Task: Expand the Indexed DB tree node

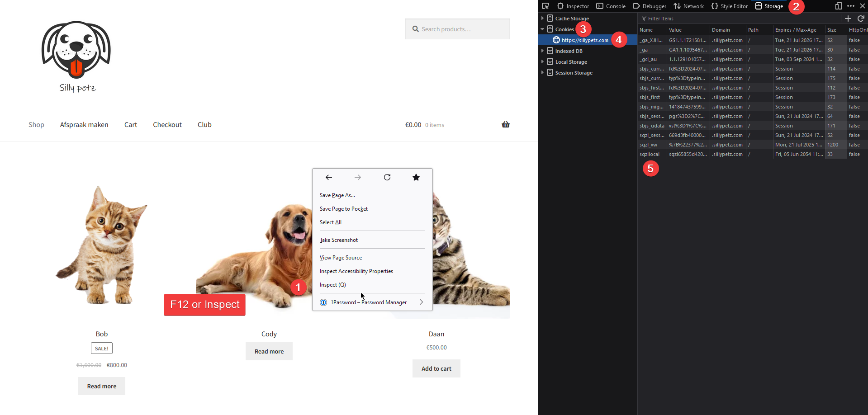Action: (x=542, y=51)
